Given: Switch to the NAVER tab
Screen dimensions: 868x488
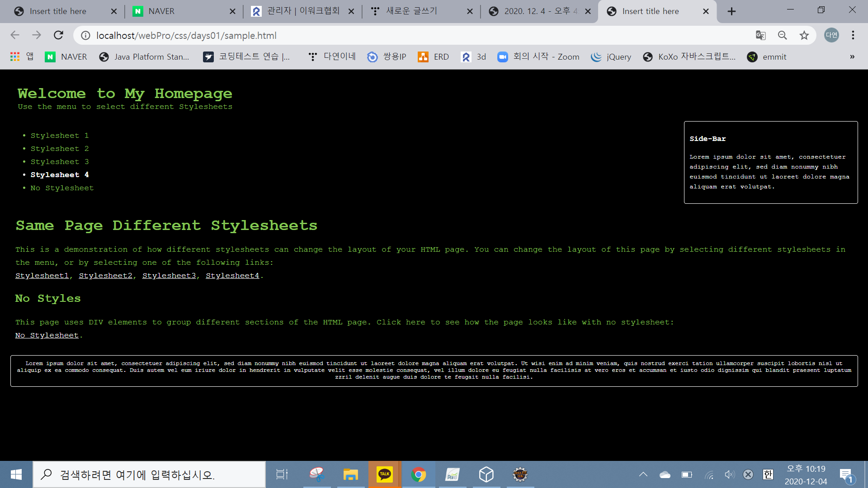Looking at the screenshot, I should click(x=161, y=11).
